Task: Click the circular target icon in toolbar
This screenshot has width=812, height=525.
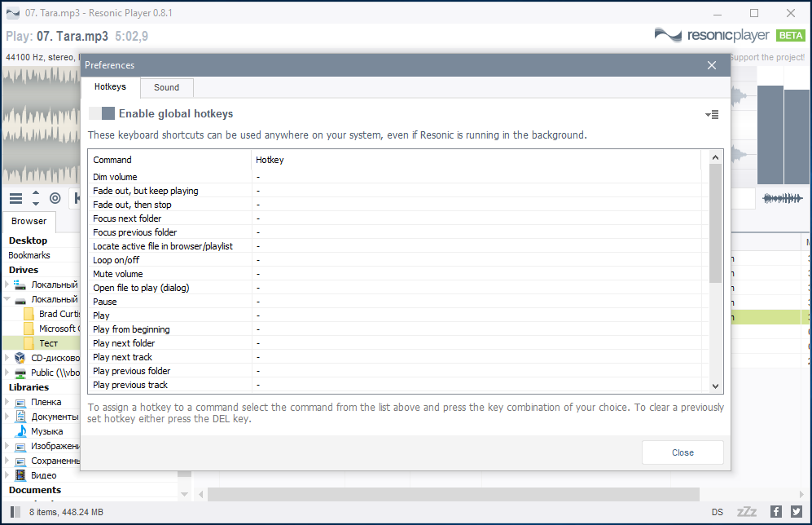Action: tap(55, 198)
